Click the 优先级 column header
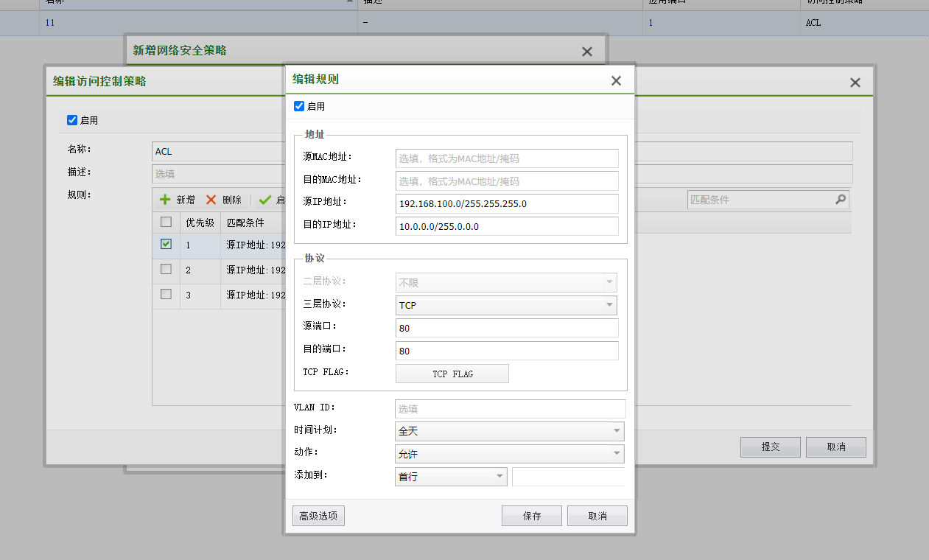Viewport: 929px width, 560px height. 200,222
